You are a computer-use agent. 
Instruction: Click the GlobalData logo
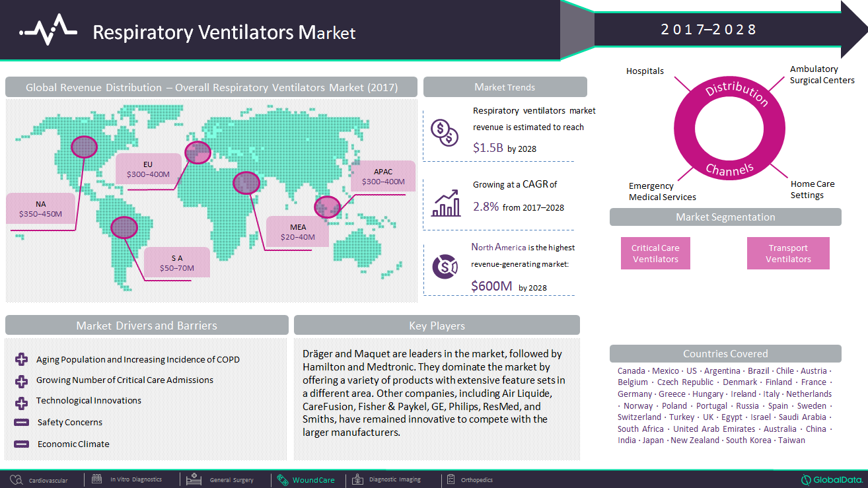point(832,480)
